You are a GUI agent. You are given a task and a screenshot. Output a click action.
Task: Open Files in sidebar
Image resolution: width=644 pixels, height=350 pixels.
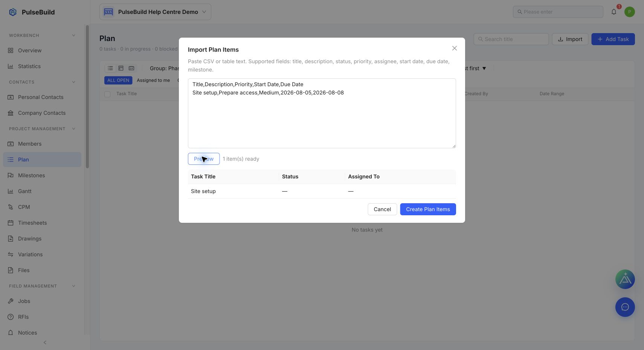tap(42, 270)
